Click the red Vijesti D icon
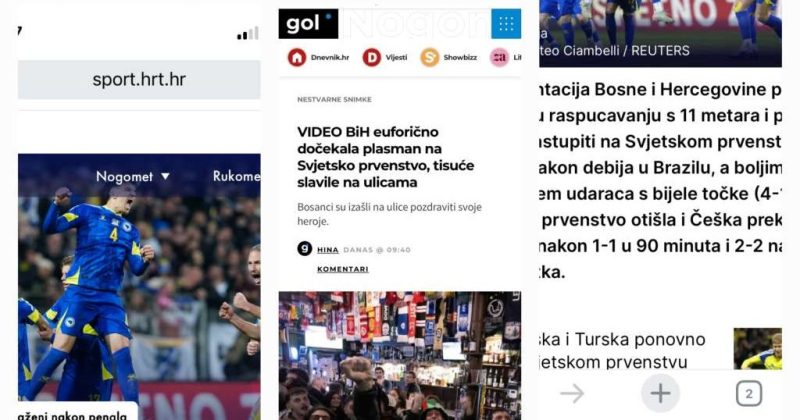Screen dimensions: 800x420 tap(371, 58)
